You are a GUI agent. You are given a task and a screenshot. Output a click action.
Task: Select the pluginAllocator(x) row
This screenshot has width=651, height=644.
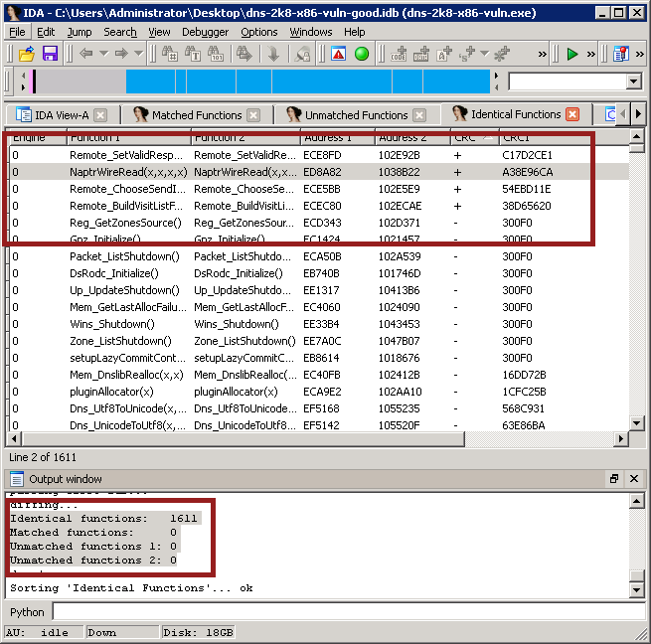(319, 392)
